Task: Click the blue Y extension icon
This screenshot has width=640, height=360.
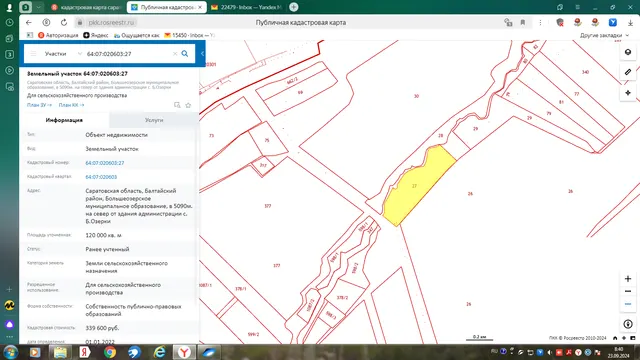Action: (613, 22)
